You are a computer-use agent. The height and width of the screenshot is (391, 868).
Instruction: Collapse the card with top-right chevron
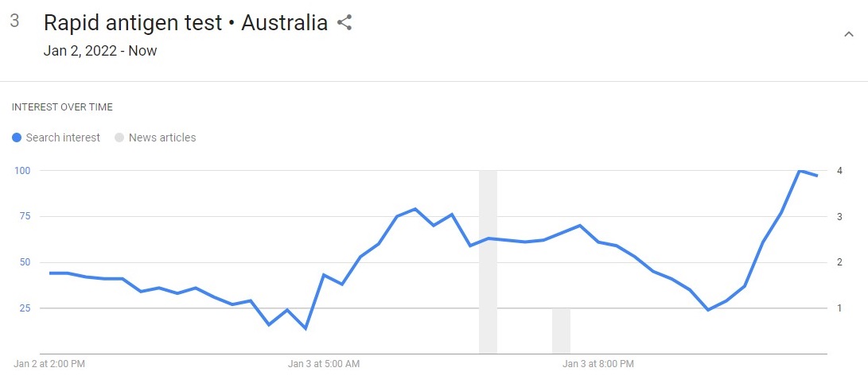(x=849, y=34)
